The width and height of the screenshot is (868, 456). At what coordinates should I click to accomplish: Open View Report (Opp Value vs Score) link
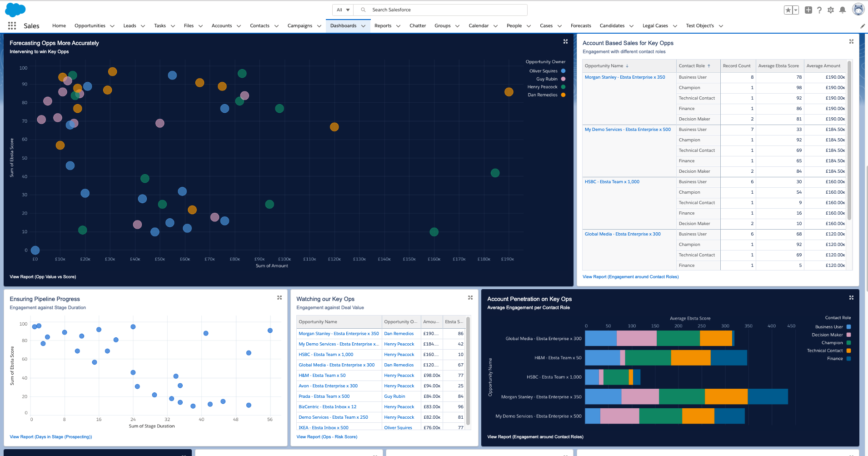pos(43,277)
